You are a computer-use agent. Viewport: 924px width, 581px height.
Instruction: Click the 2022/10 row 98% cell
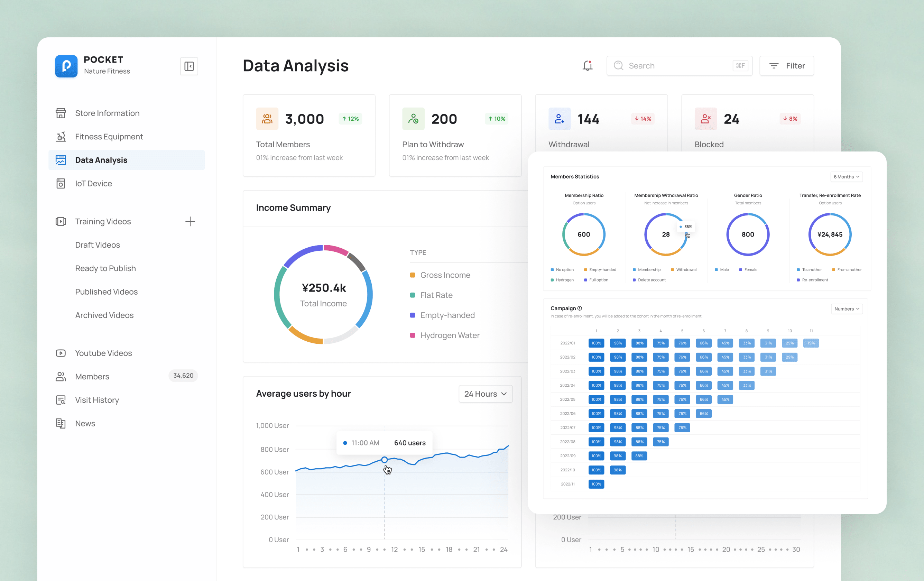[617, 470]
